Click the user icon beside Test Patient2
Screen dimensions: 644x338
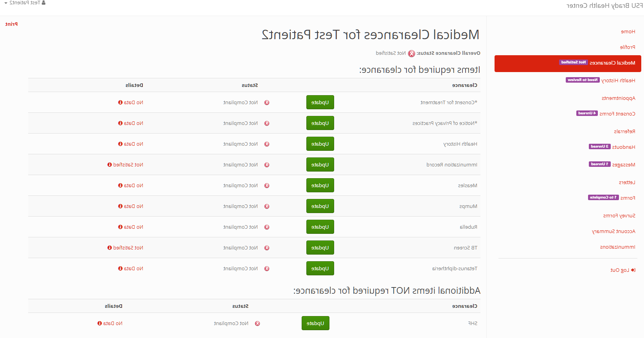click(x=43, y=3)
